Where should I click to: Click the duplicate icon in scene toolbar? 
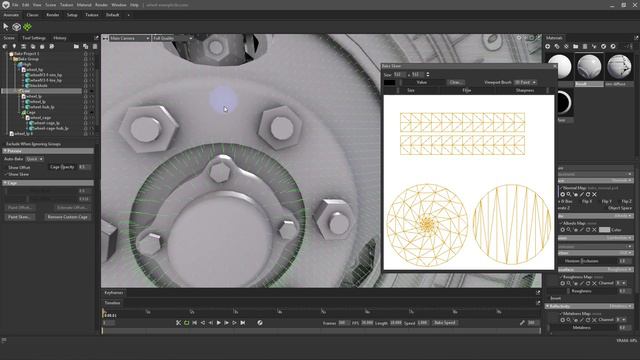click(86, 47)
